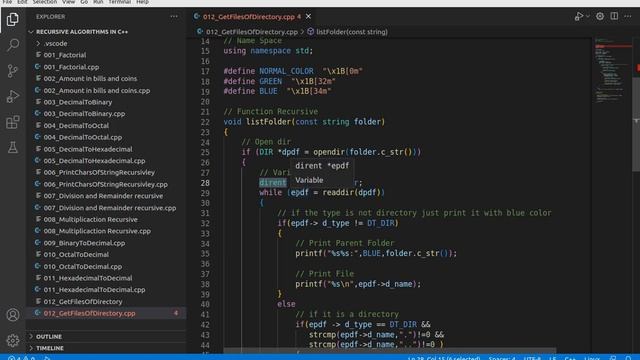Expand the .vscode folder

[106, 43]
